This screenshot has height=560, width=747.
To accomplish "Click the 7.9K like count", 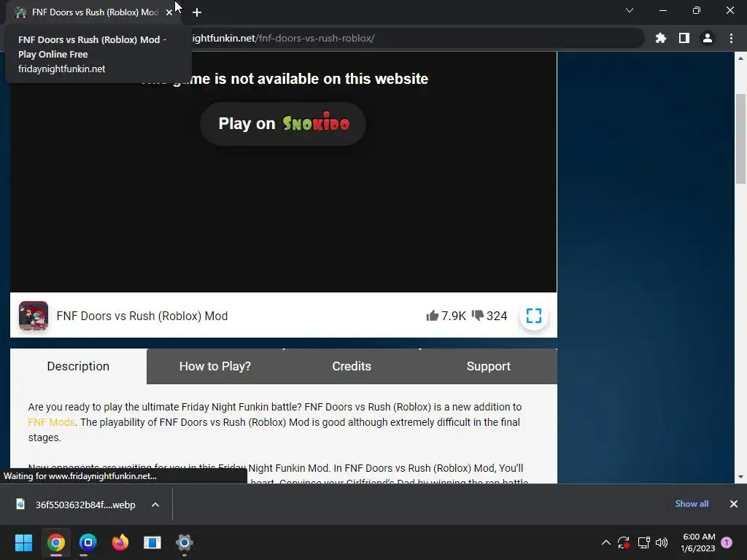I will pyautogui.click(x=454, y=316).
